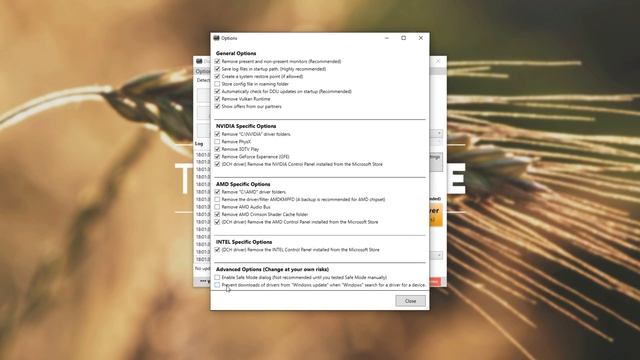Uncheck Remove Vulkan Runtime
The width and height of the screenshot is (640, 360).
[x=217, y=99]
